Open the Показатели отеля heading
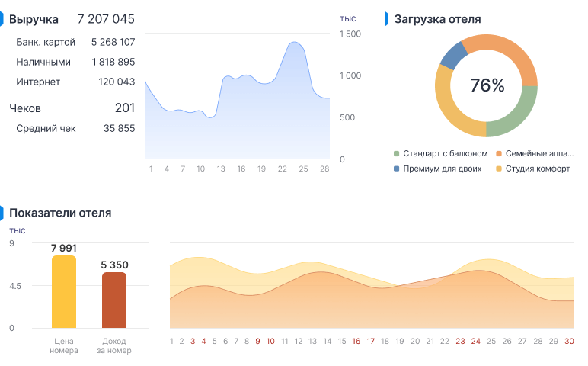 (60, 213)
